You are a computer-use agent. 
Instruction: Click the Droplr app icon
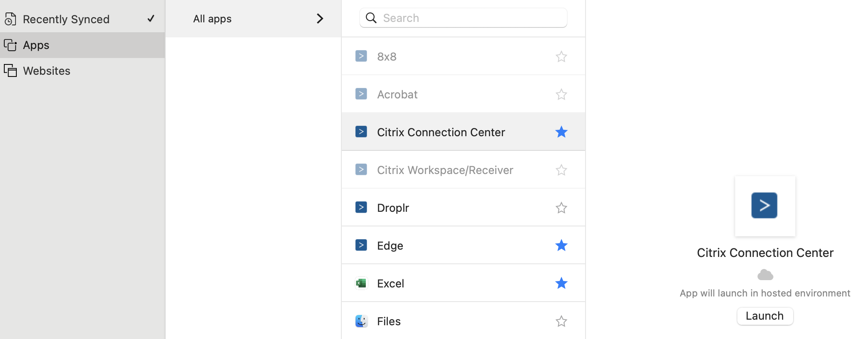361,208
